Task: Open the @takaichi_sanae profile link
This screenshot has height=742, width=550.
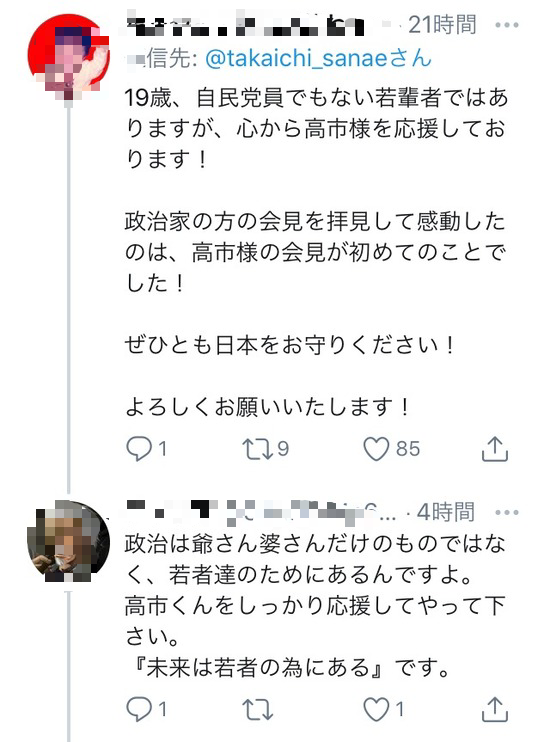Action: click(x=319, y=59)
